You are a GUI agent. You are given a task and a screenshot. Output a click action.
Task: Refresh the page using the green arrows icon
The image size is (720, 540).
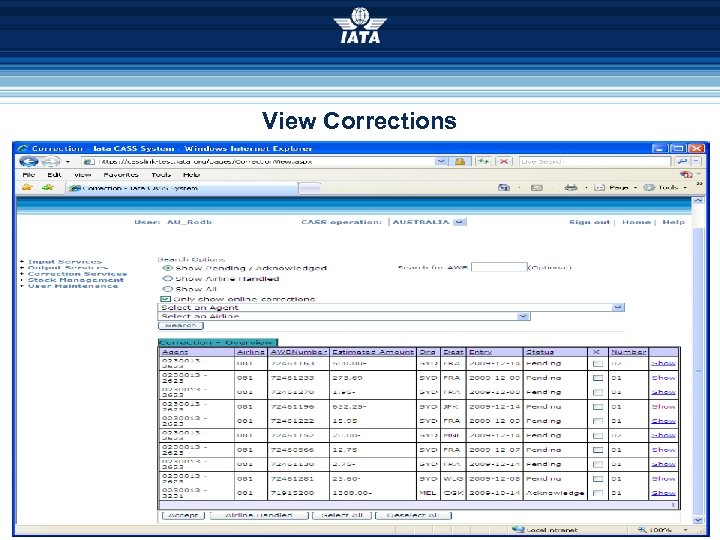click(x=483, y=162)
